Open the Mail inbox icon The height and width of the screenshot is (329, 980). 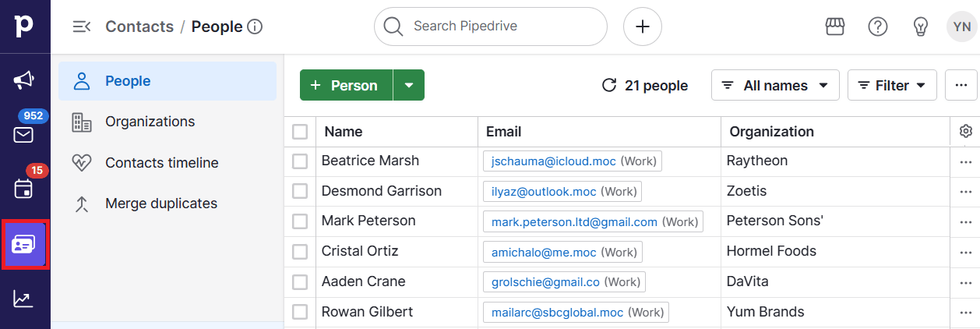coord(23,135)
